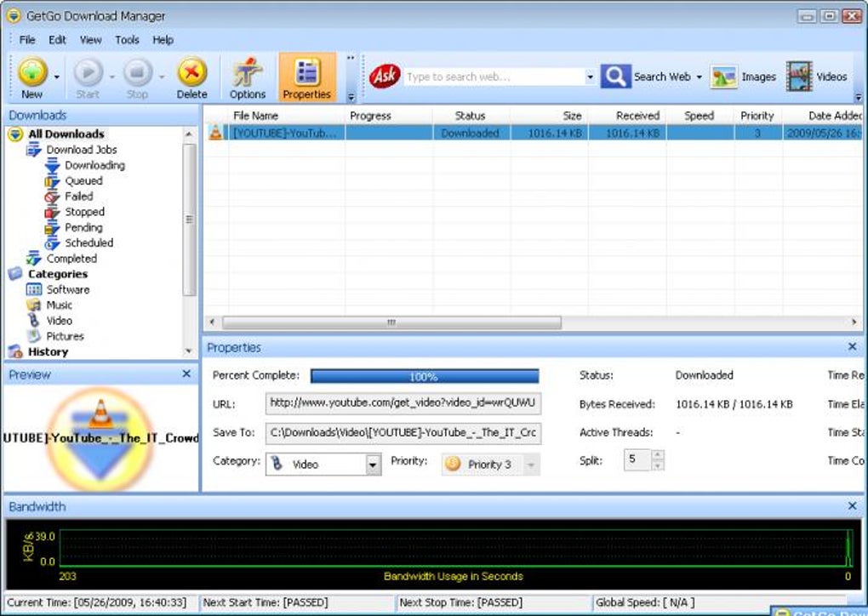The width and height of the screenshot is (868, 616).
Task: Click the Start download icon
Action: coord(89,72)
